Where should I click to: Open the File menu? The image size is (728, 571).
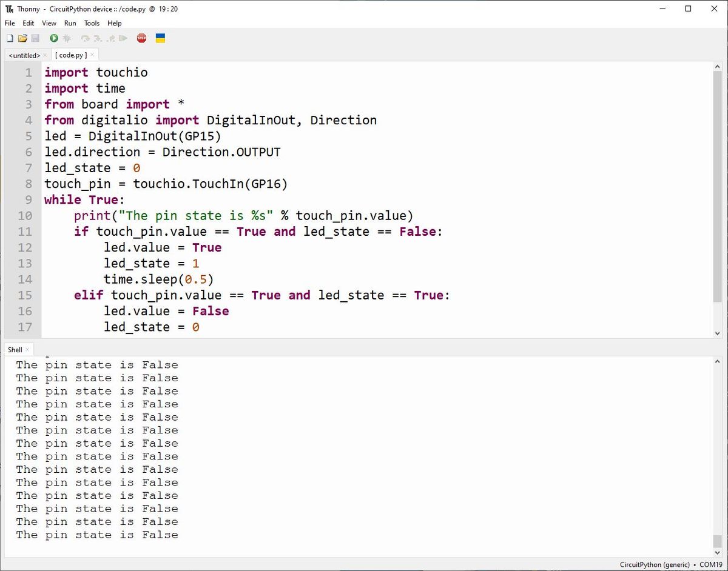(10, 23)
